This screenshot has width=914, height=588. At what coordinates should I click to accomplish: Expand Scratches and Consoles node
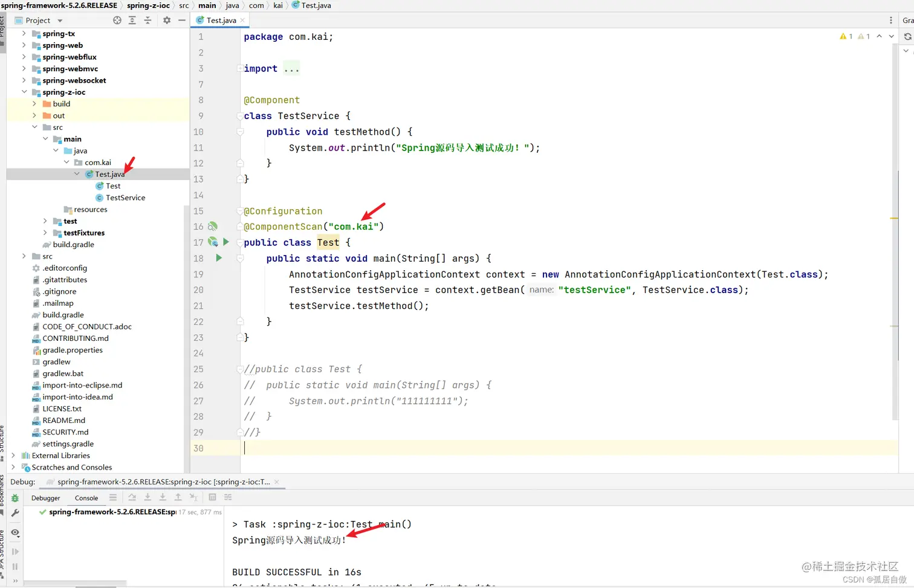click(13, 467)
